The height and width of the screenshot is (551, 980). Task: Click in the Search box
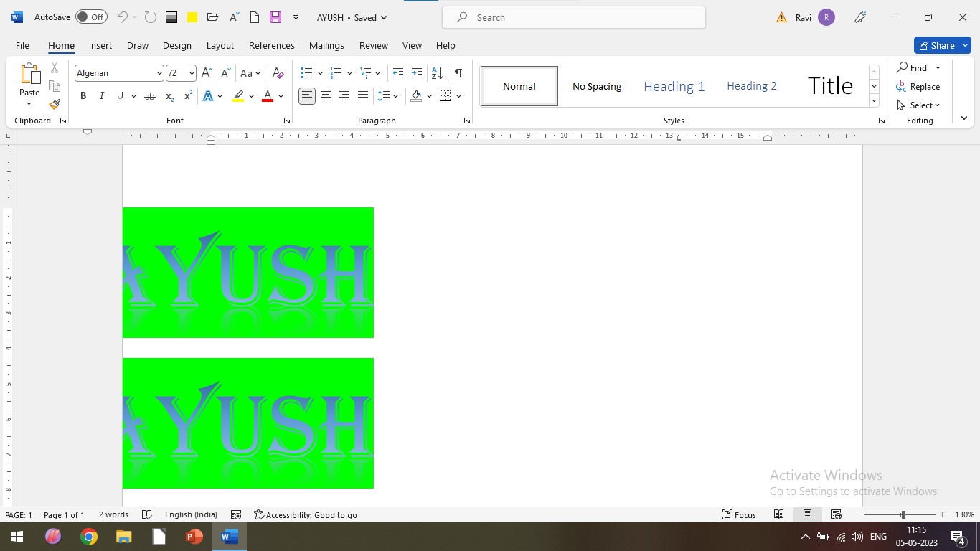[x=574, y=17]
